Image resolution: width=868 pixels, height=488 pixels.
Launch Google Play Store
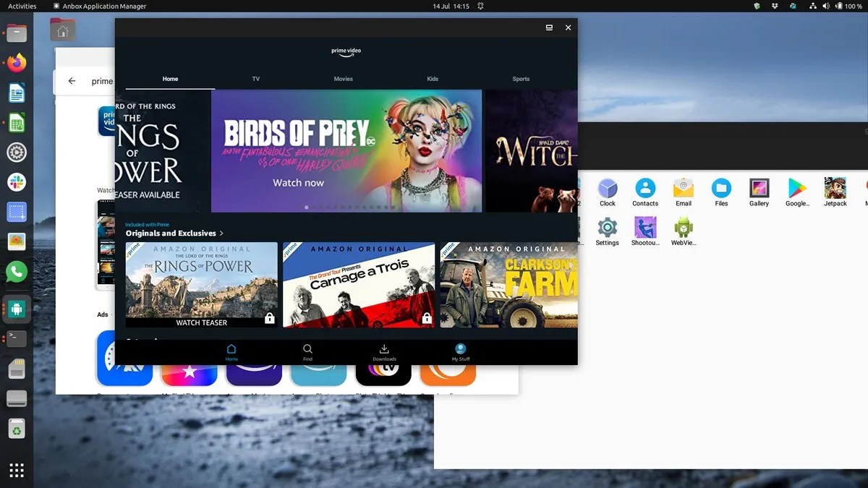[796, 188]
